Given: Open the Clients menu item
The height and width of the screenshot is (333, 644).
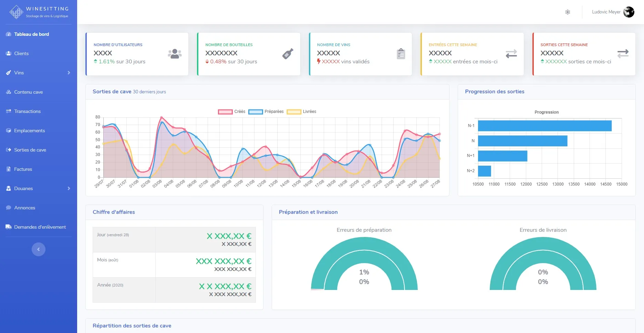Looking at the screenshot, I should point(21,53).
